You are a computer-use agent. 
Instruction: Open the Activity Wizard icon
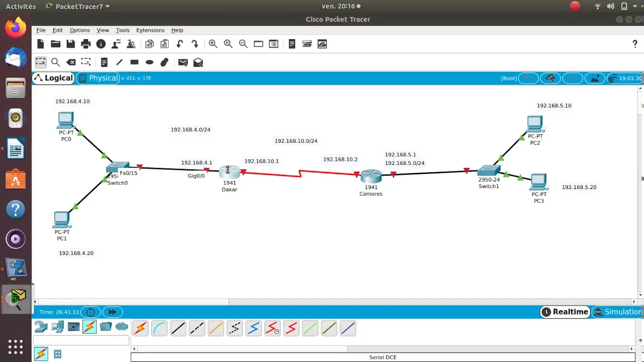131,44
